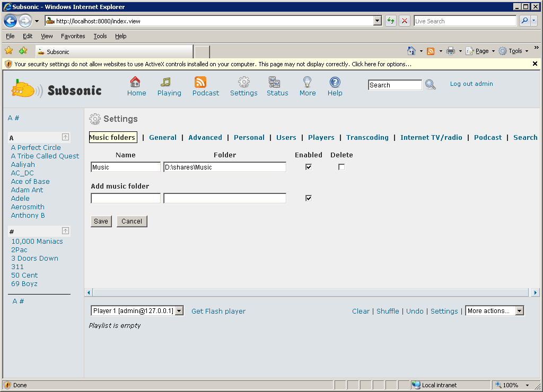Open the recent pages dropdown arrow

(37, 21)
